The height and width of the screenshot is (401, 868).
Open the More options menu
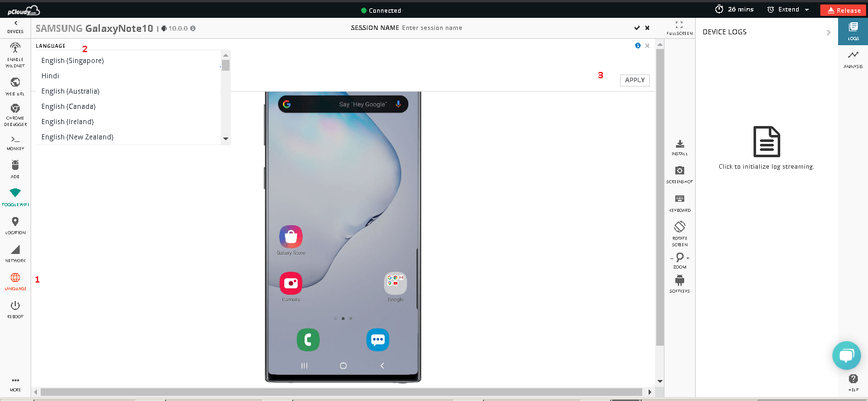15,384
